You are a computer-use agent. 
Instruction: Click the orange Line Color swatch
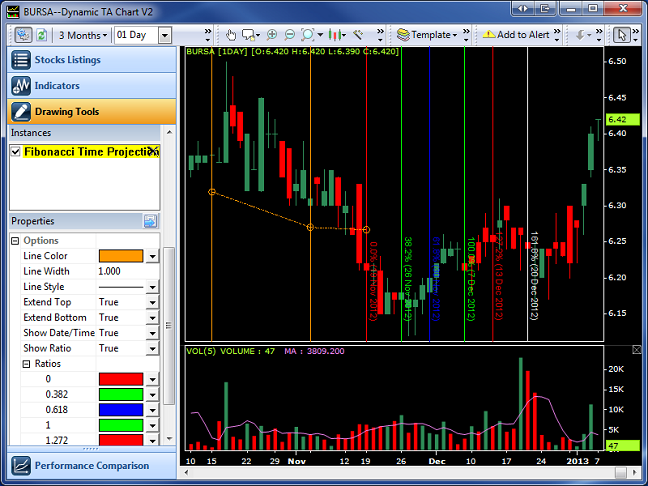tap(121, 256)
